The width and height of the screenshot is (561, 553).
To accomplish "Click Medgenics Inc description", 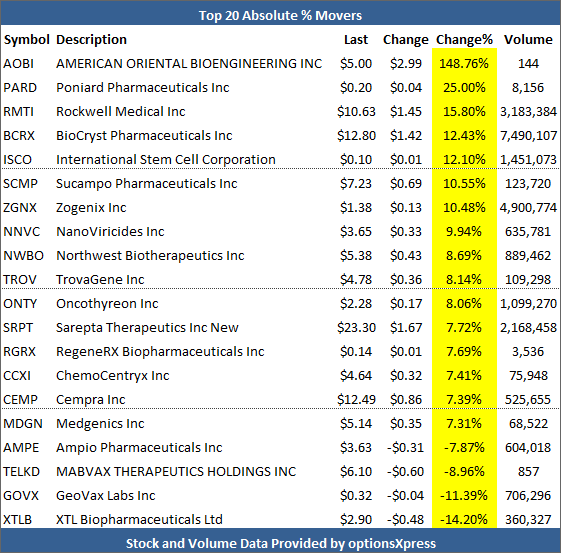I will pyautogui.click(x=100, y=423).
